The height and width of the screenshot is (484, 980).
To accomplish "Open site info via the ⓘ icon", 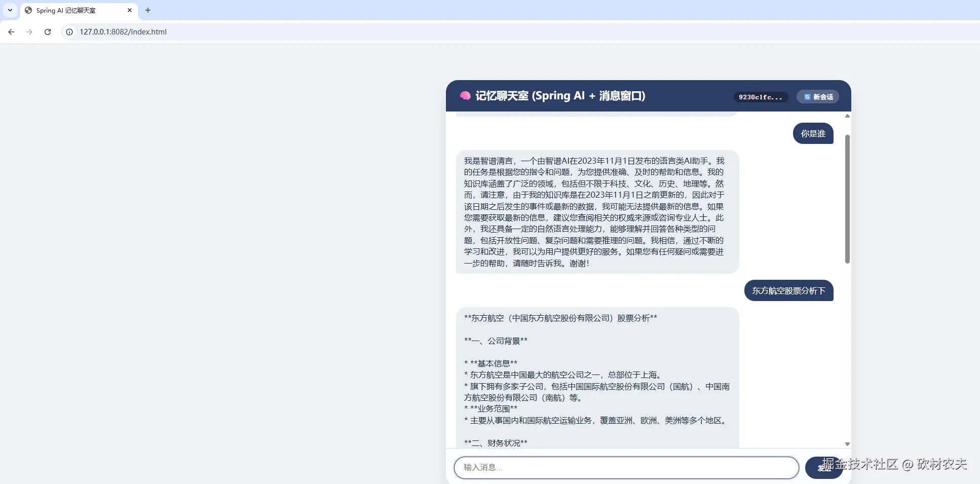I will pyautogui.click(x=69, y=31).
